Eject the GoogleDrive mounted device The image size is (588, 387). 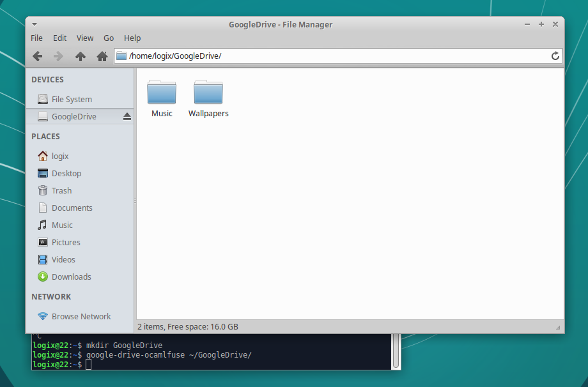coord(127,117)
